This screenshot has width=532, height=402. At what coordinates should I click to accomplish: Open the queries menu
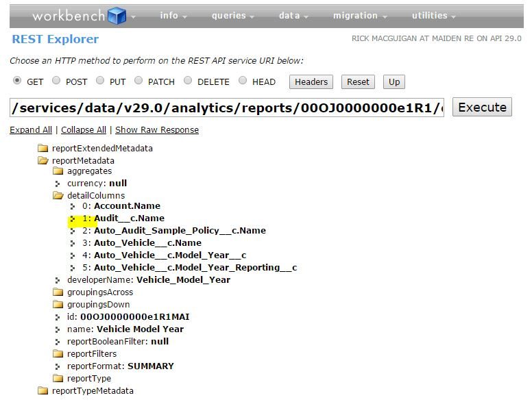233,16
